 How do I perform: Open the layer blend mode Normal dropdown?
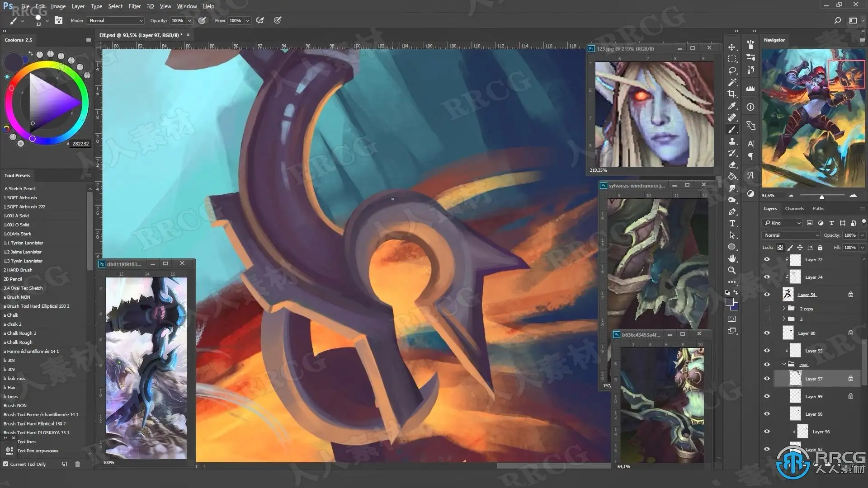coord(791,235)
